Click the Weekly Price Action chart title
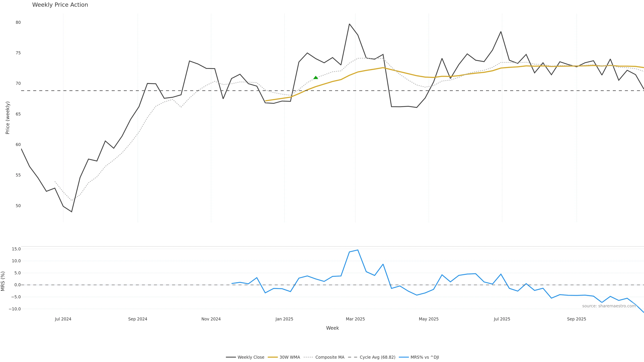Viewport: 644px width, 362px height. pos(60,5)
